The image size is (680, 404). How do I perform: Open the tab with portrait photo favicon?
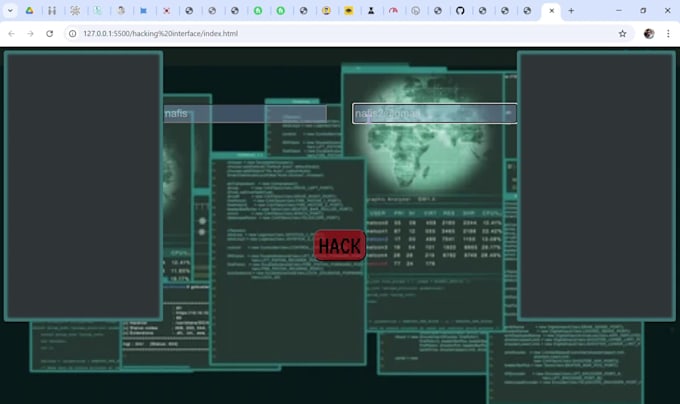tap(121, 10)
